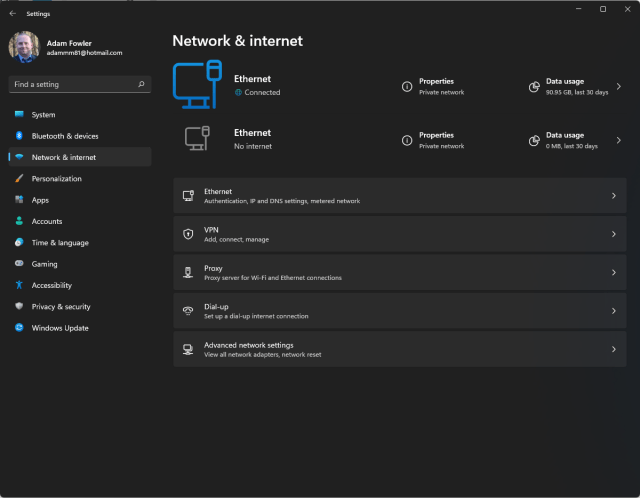Click the back arrow in Settings header

pyautogui.click(x=12, y=14)
